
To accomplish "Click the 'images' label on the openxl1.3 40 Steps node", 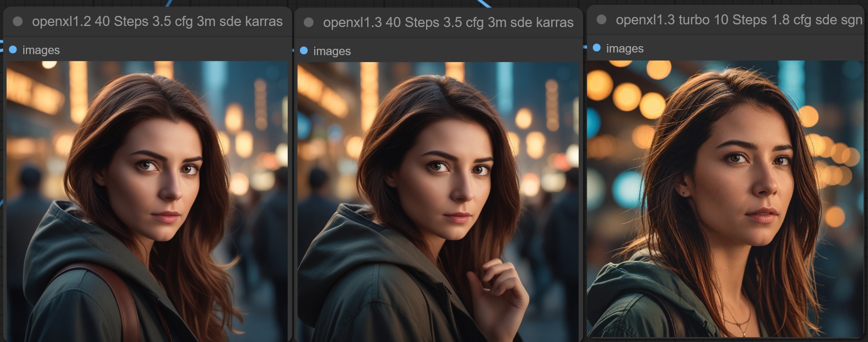I will point(332,51).
